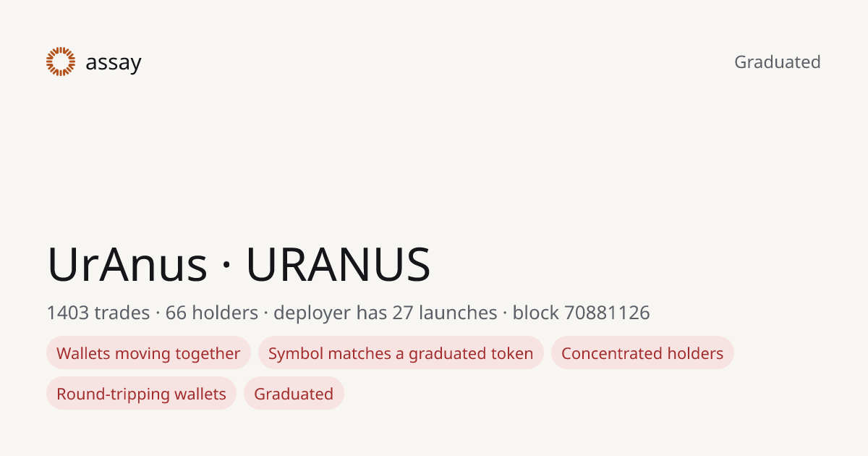The width and height of the screenshot is (868, 456).
Task: Click the 1403 trades stat
Action: [x=96, y=313]
